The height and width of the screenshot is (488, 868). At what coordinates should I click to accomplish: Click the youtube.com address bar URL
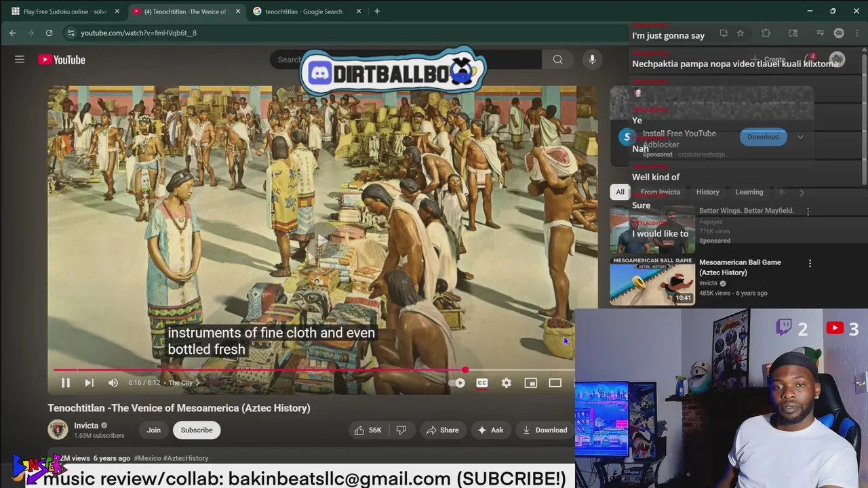138,33
